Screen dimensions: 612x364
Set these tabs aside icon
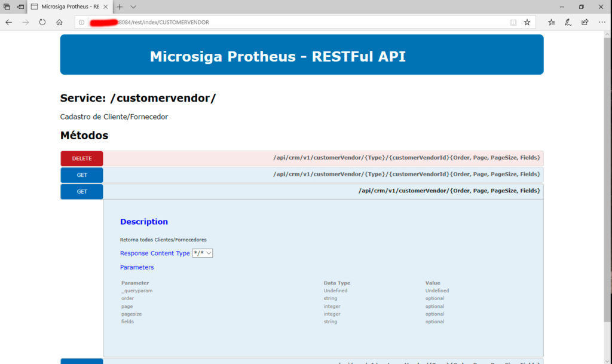21,7
